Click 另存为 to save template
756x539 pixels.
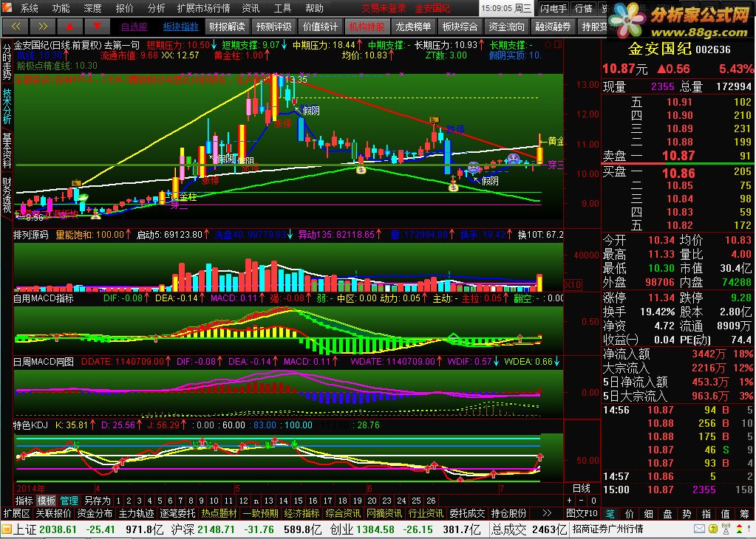coord(98,501)
